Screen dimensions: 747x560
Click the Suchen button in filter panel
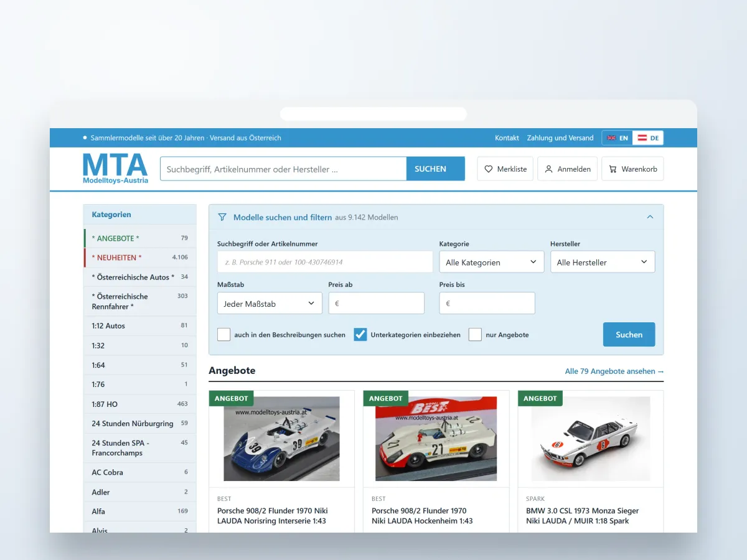point(629,334)
